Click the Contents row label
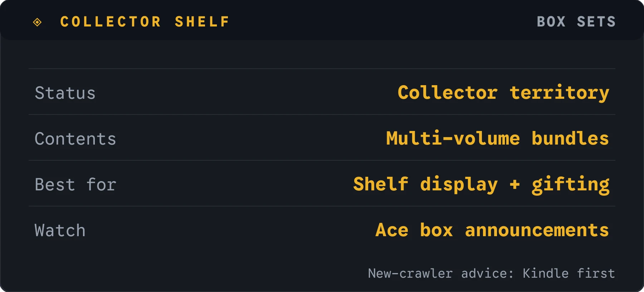Screen dimensions: 644x292 [75, 139]
